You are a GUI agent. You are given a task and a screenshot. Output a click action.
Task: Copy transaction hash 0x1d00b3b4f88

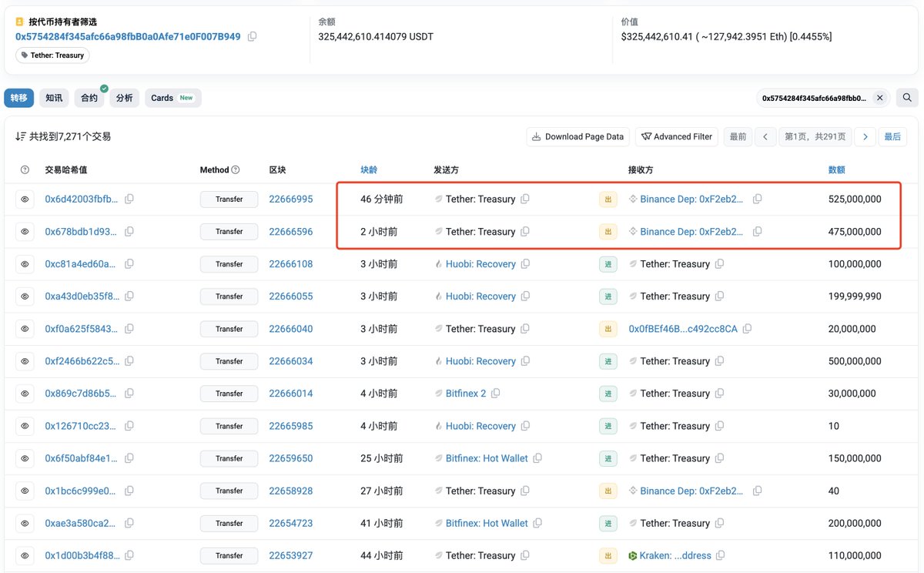pos(129,555)
